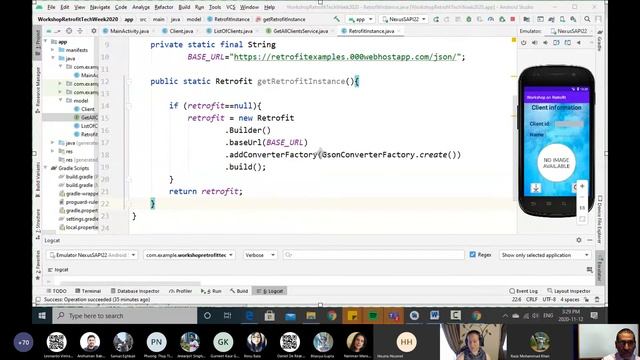640x360 pixels.
Task: Open the Event Log button
Action: [524, 291]
